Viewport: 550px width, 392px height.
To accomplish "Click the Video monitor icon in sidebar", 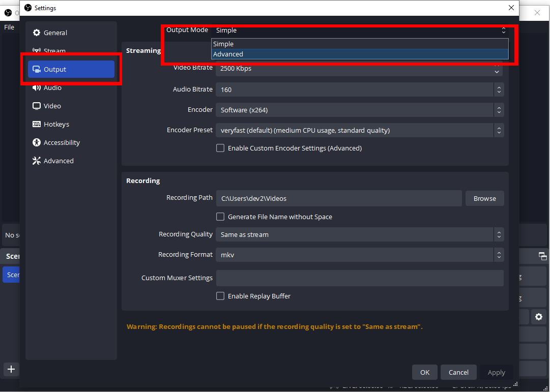I will click(x=37, y=106).
